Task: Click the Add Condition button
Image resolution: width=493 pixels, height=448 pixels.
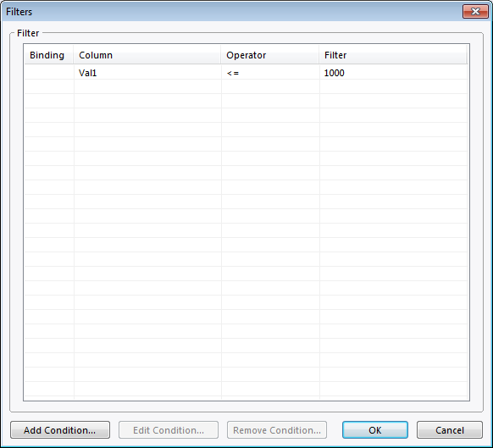Action: 60,429
